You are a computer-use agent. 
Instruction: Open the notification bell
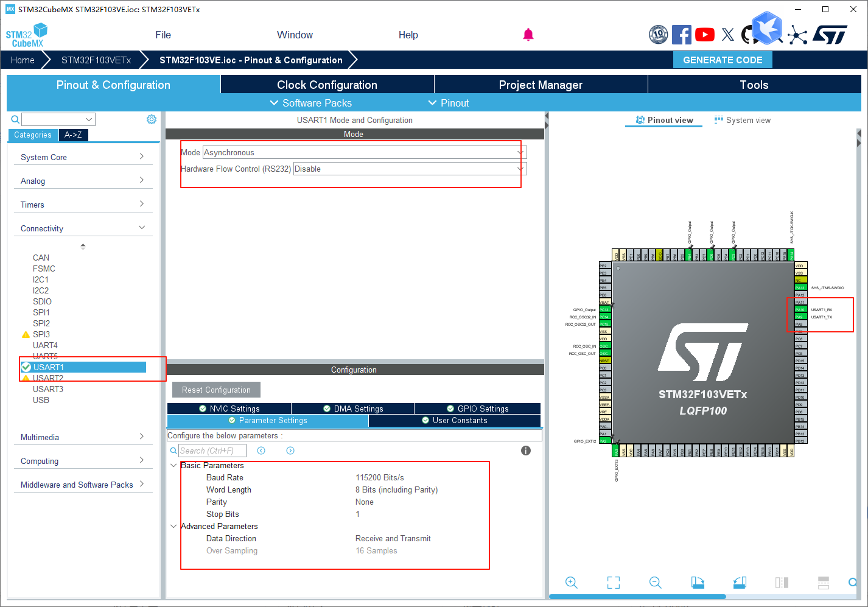click(x=528, y=35)
